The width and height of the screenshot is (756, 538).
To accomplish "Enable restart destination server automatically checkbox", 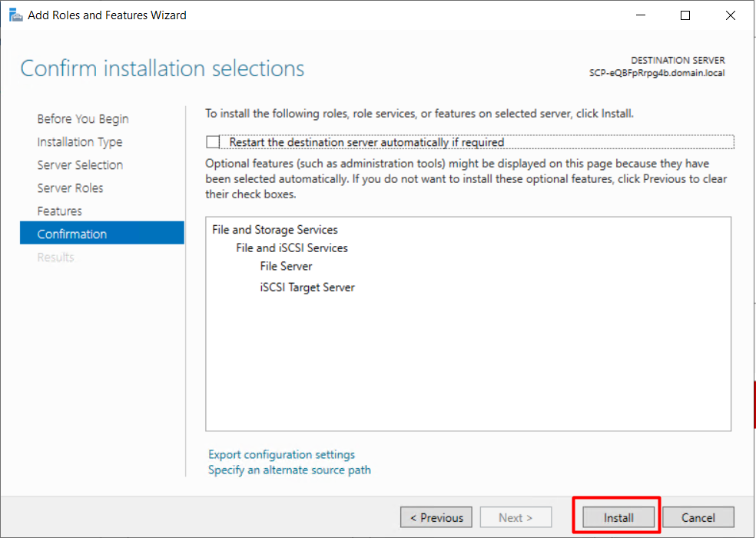I will (213, 142).
